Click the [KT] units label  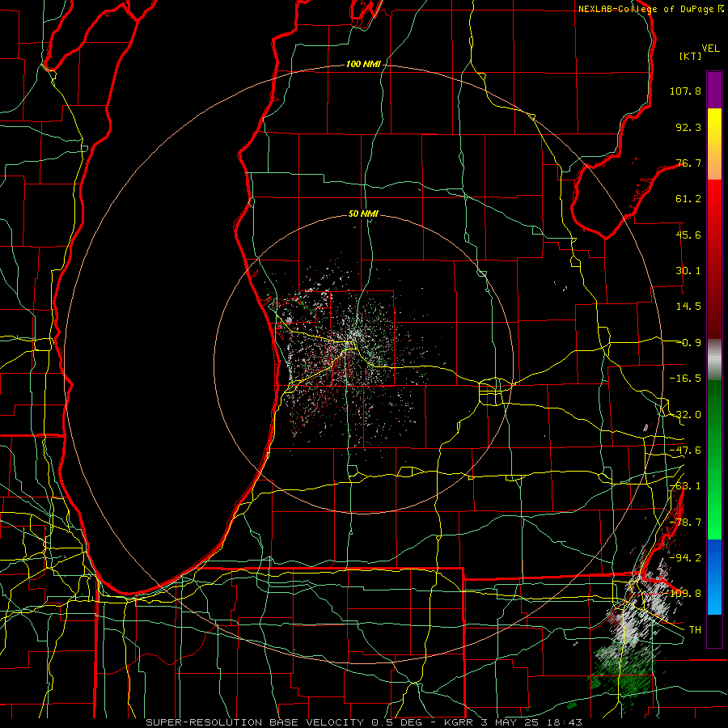pyautogui.click(x=690, y=56)
